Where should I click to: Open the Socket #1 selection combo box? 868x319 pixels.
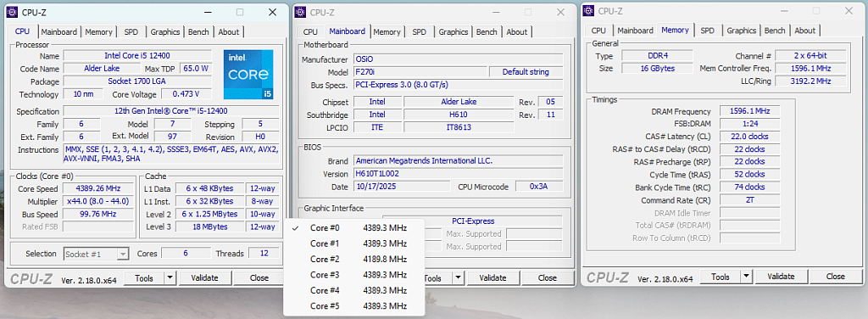point(97,254)
